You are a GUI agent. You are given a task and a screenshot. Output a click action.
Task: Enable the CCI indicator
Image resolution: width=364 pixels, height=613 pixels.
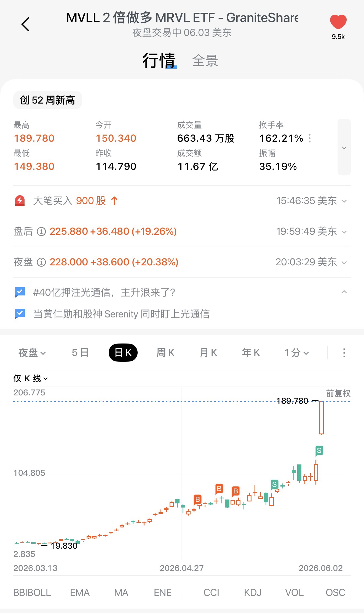tap(211, 592)
